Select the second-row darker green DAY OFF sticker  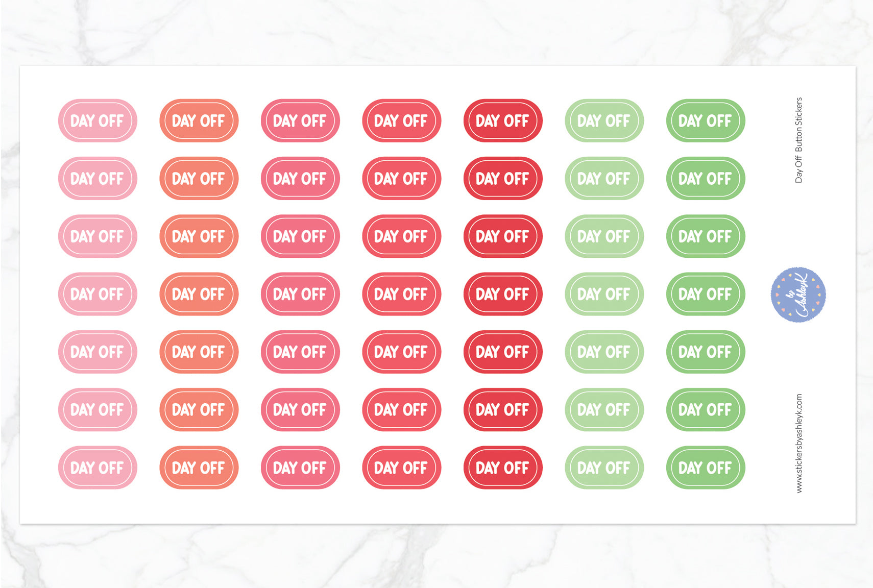(705, 179)
